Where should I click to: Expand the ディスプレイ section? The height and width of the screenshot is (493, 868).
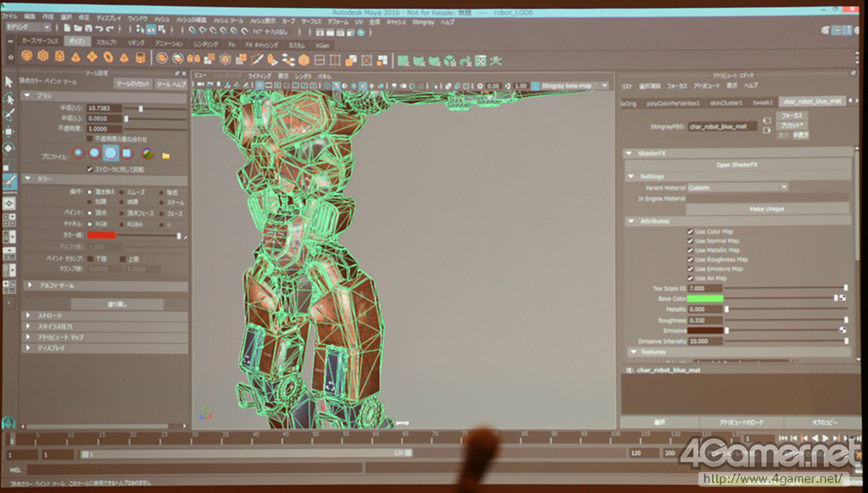point(28,348)
